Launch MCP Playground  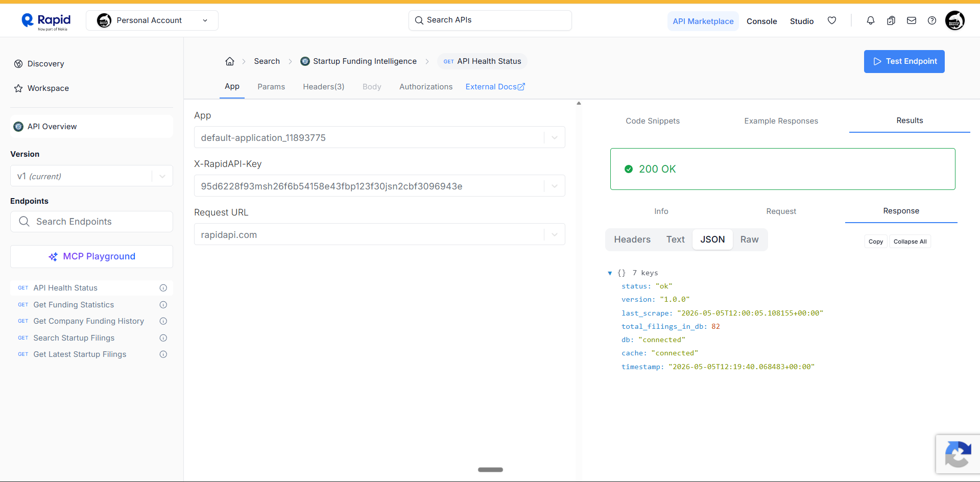point(92,256)
